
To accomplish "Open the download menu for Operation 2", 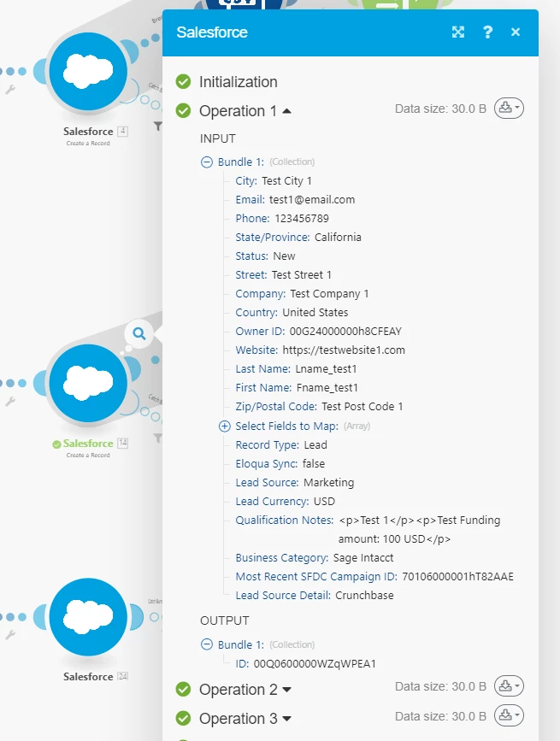I will click(509, 686).
